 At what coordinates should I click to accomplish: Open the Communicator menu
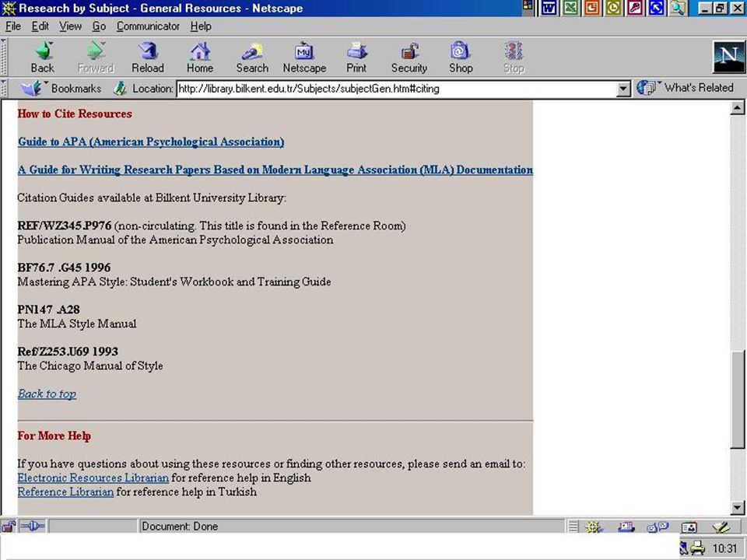point(148,26)
